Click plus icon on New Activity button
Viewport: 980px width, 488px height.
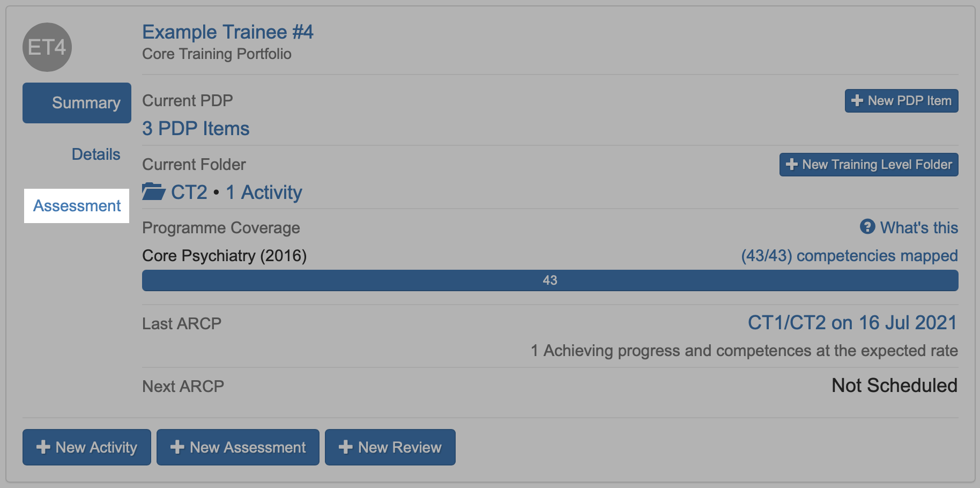43,447
